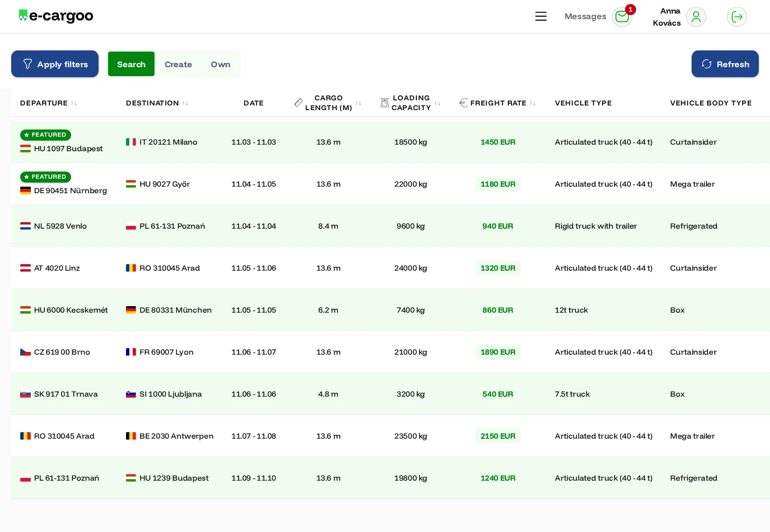Click the e-cargoo logo
This screenshot has width=770, height=532.
(56, 16)
